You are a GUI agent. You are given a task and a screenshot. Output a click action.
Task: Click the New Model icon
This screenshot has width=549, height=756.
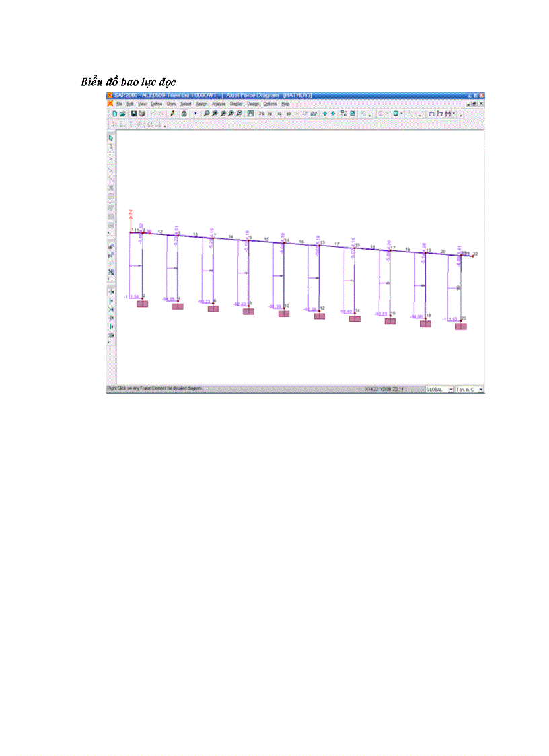coord(115,114)
